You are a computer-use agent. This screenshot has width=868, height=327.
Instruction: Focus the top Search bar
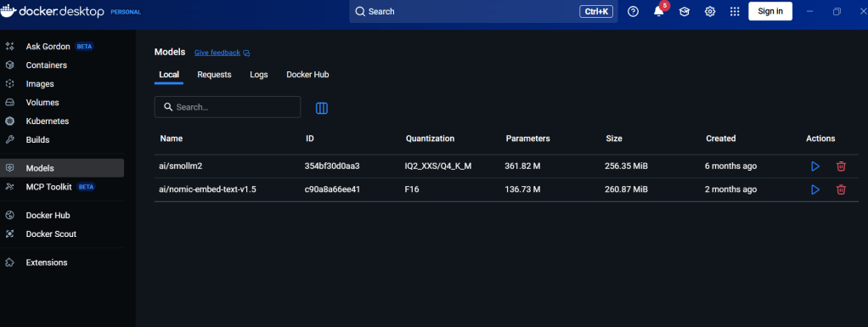pos(483,11)
